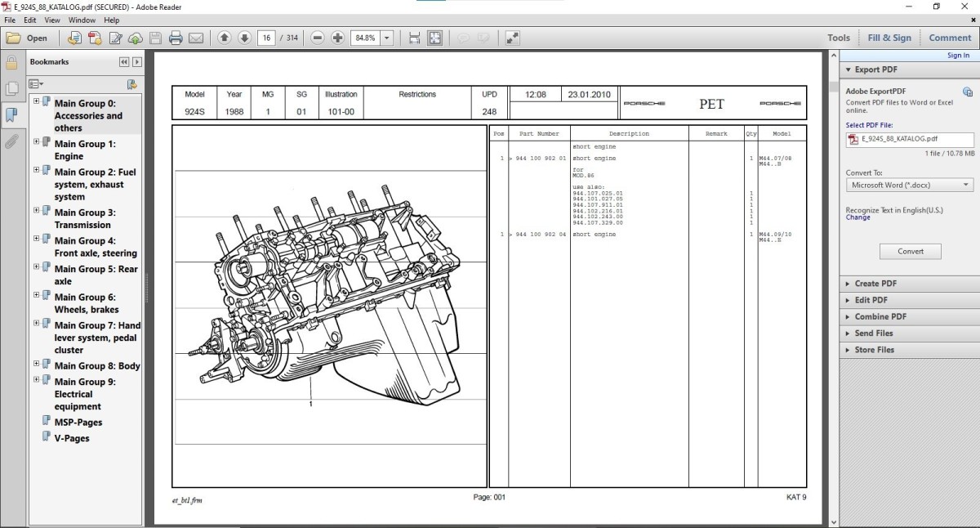This screenshot has height=528, width=980.
Task: Select the Main Group 5: Rear axle bookmark
Action: click(x=96, y=275)
